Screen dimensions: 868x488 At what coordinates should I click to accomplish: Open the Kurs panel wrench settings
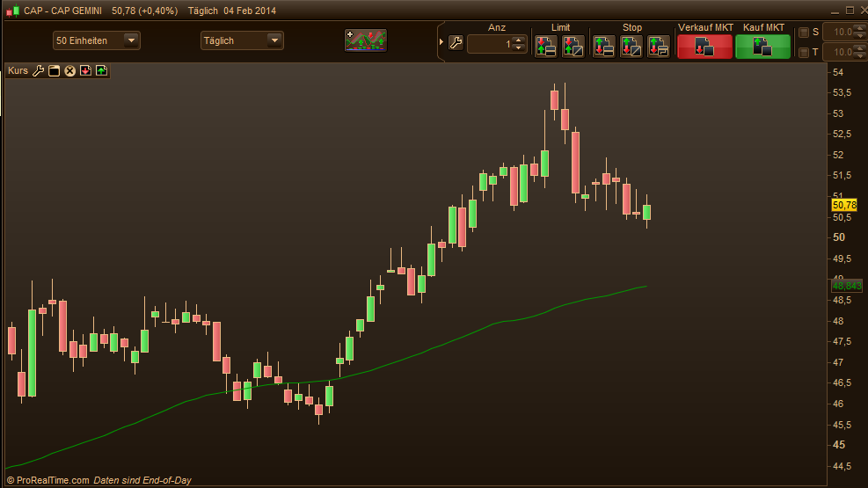click(38, 71)
